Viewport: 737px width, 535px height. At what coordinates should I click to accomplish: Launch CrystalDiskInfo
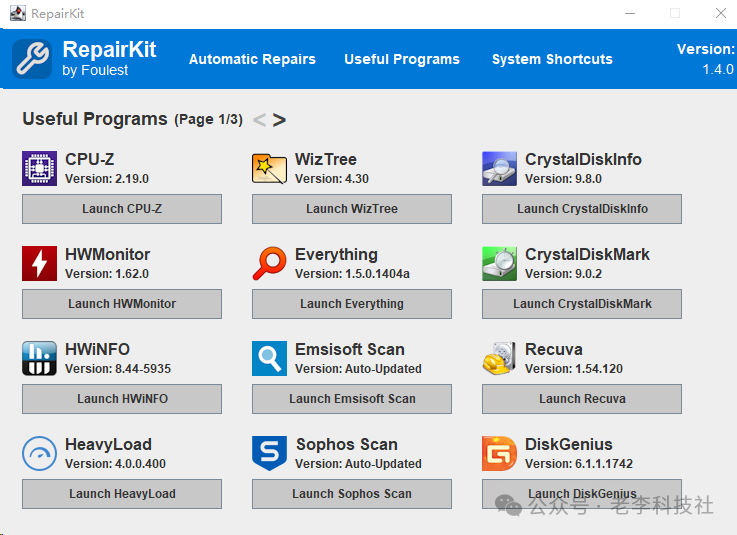[582, 209]
